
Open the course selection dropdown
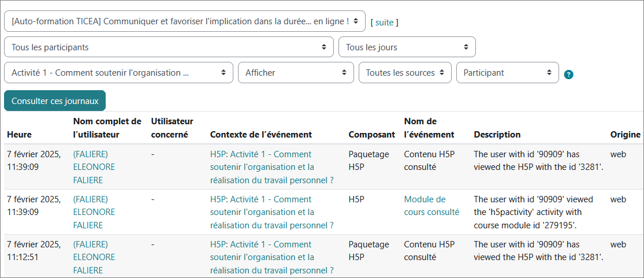(185, 21)
